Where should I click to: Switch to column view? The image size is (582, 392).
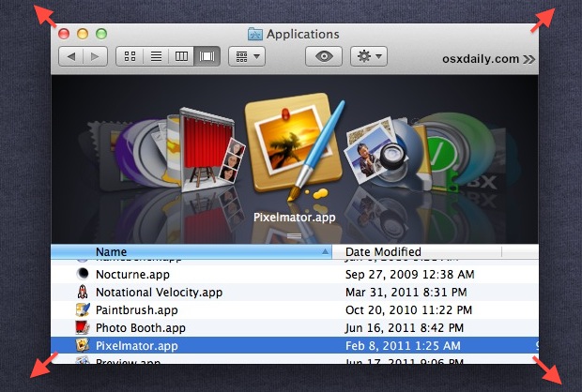click(x=181, y=56)
